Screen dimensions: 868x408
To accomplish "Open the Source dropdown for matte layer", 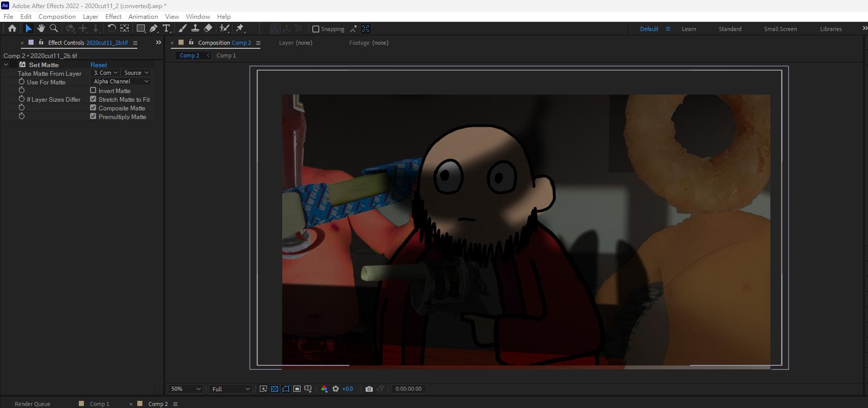I will pyautogui.click(x=136, y=73).
